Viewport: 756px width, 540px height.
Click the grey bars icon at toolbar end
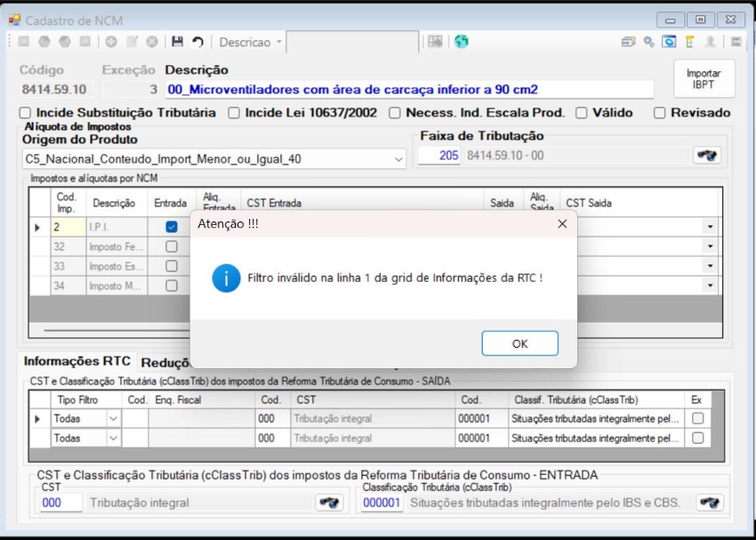click(736, 42)
